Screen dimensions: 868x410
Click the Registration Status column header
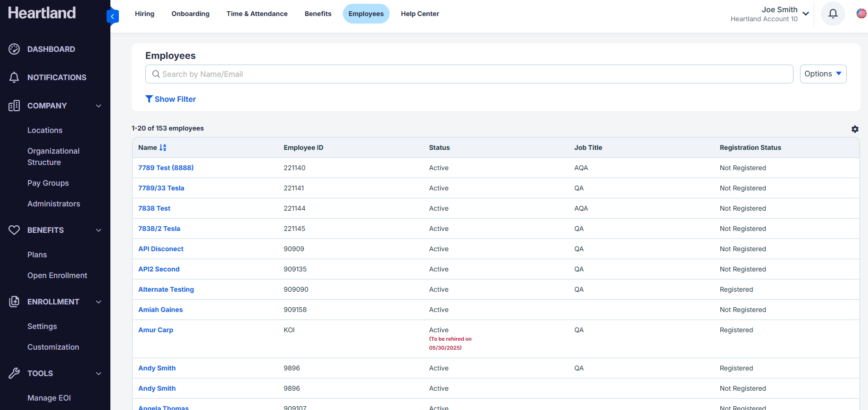(751, 148)
